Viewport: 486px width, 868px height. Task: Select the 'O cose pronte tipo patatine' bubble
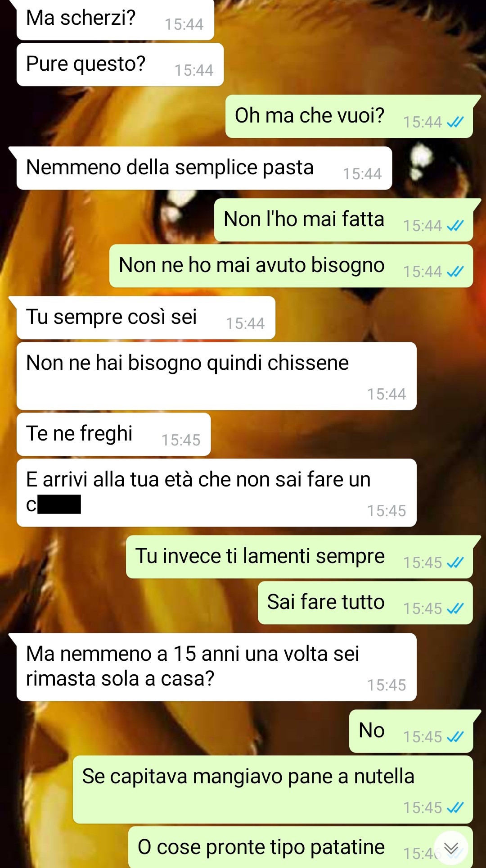pyautogui.click(x=301, y=847)
